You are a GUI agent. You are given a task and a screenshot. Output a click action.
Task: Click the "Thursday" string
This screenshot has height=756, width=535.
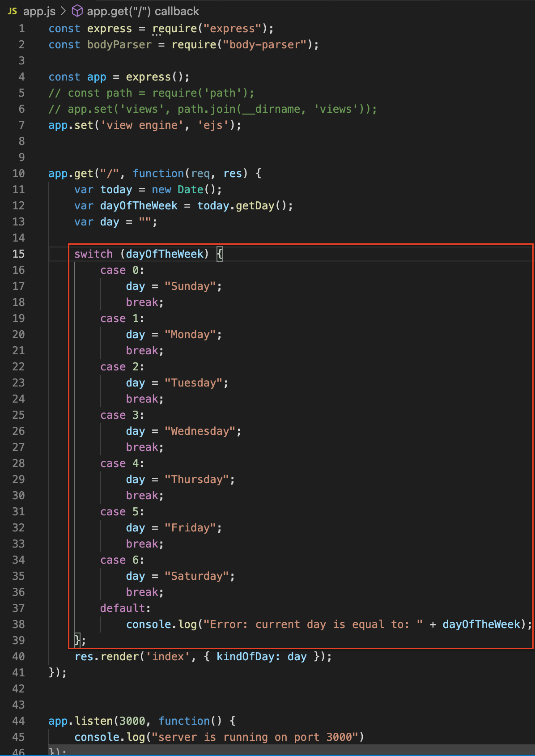click(x=197, y=480)
